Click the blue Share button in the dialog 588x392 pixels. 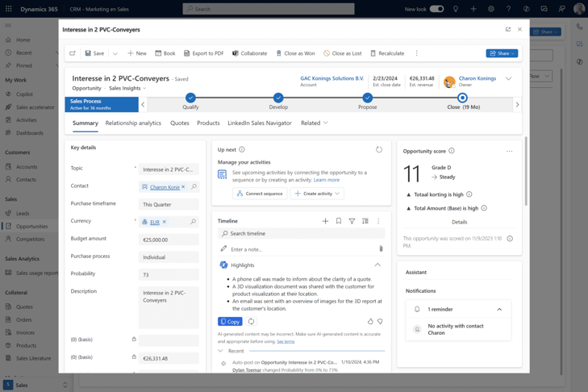(502, 53)
